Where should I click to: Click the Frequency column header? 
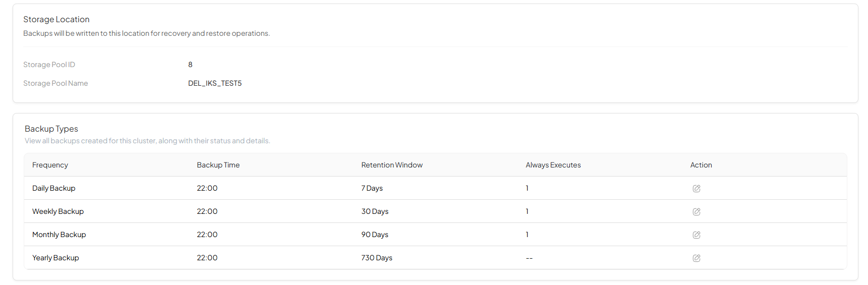(50, 165)
